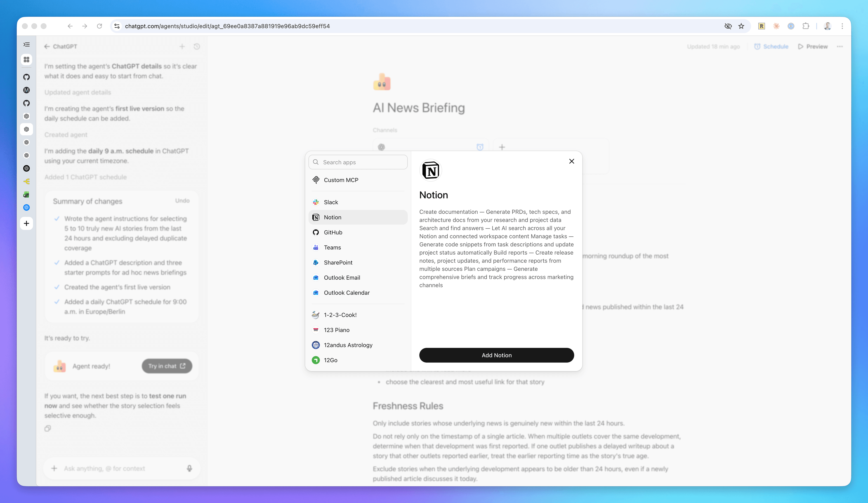Copy the agent's message via copy icon
Image resolution: width=868 pixels, height=503 pixels.
point(48,428)
